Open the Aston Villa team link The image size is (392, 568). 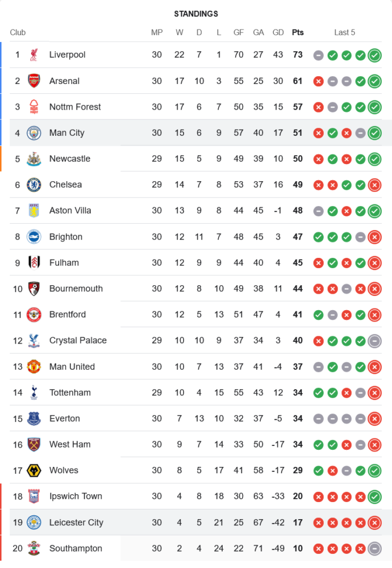pyautogui.click(x=70, y=211)
